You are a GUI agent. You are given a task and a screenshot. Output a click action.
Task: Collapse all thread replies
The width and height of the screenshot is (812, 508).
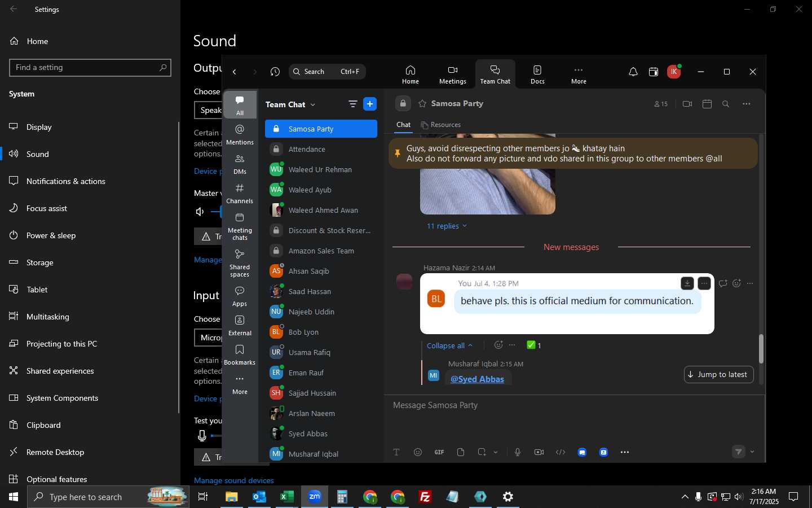point(449,345)
